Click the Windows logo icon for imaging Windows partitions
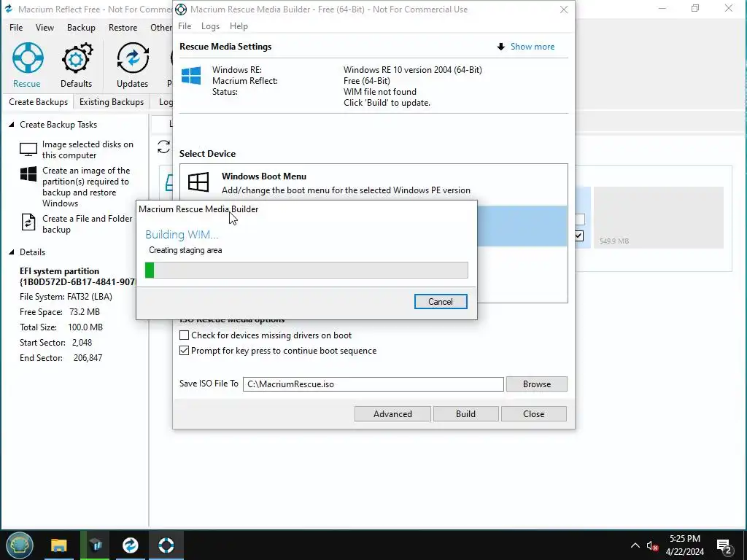Image resolution: width=747 pixels, height=560 pixels. click(x=28, y=174)
